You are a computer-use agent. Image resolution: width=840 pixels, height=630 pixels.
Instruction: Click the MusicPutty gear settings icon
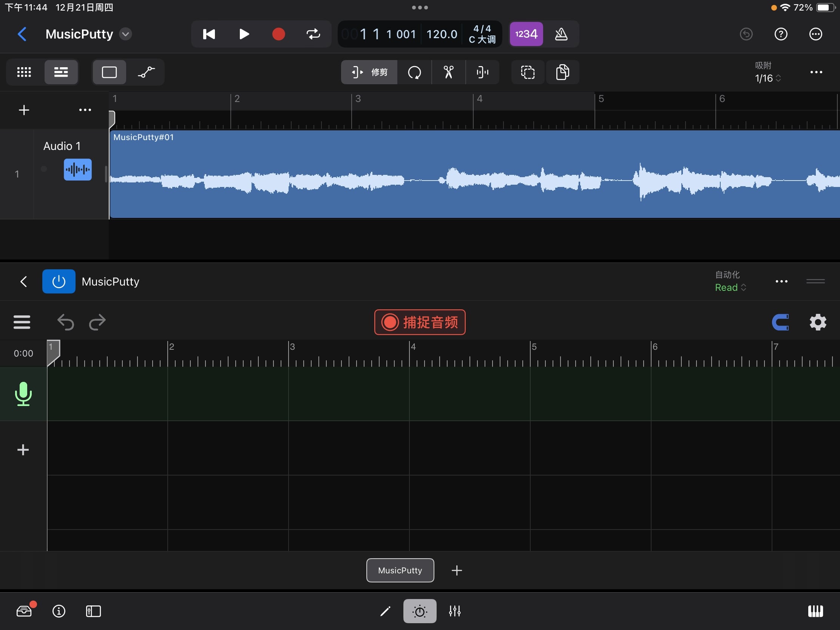[x=818, y=323]
